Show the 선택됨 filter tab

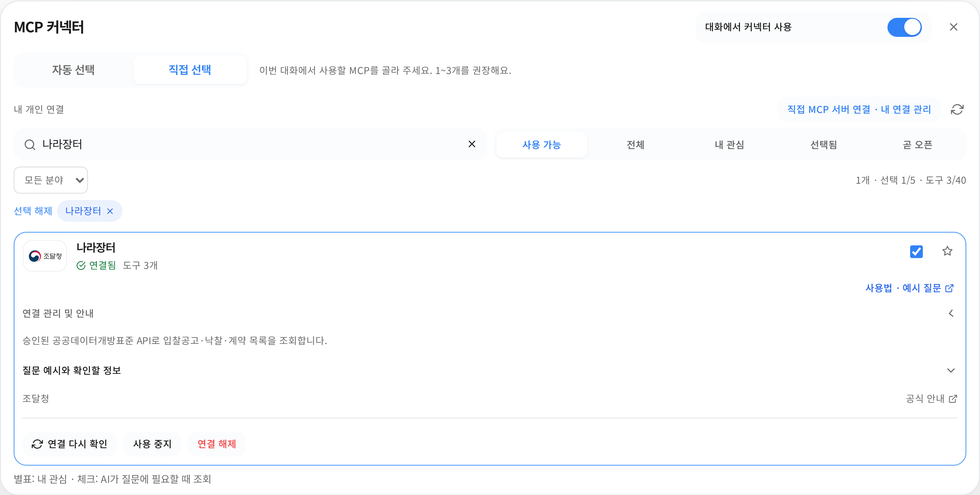point(824,145)
